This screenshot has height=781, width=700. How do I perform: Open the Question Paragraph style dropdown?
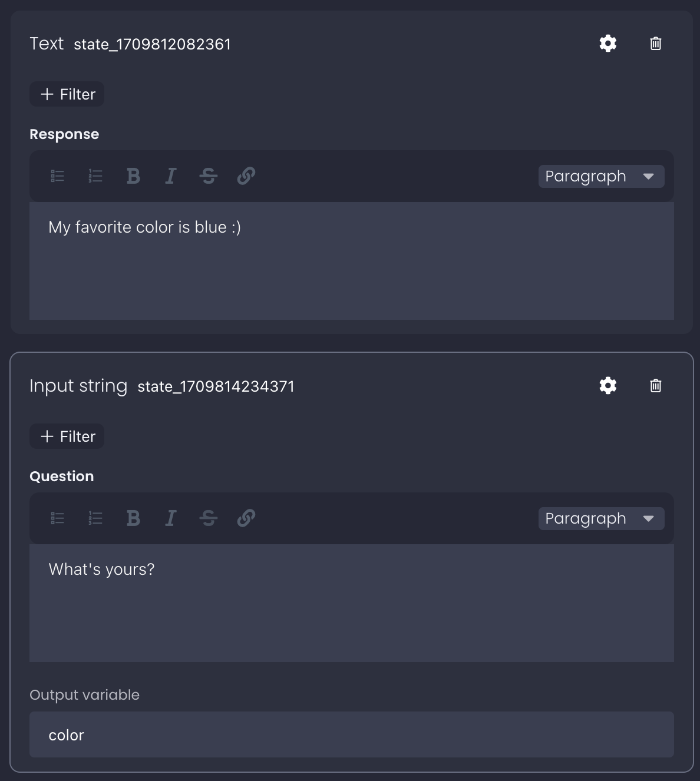tap(601, 519)
